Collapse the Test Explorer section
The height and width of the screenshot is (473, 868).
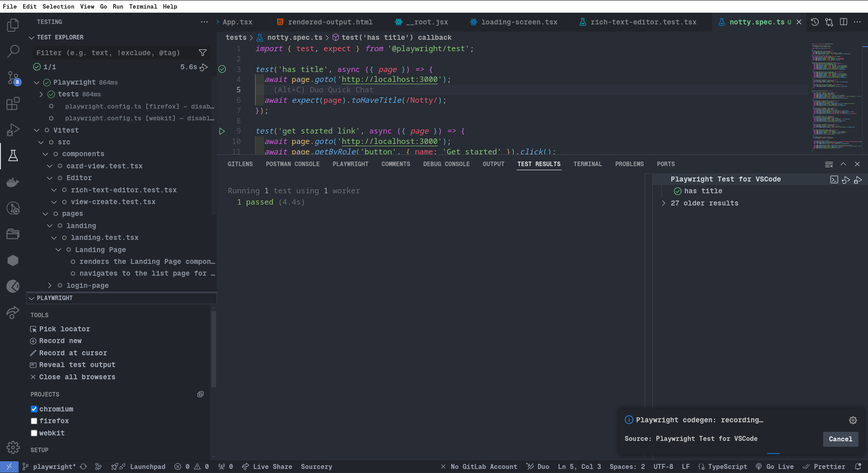tap(31, 38)
